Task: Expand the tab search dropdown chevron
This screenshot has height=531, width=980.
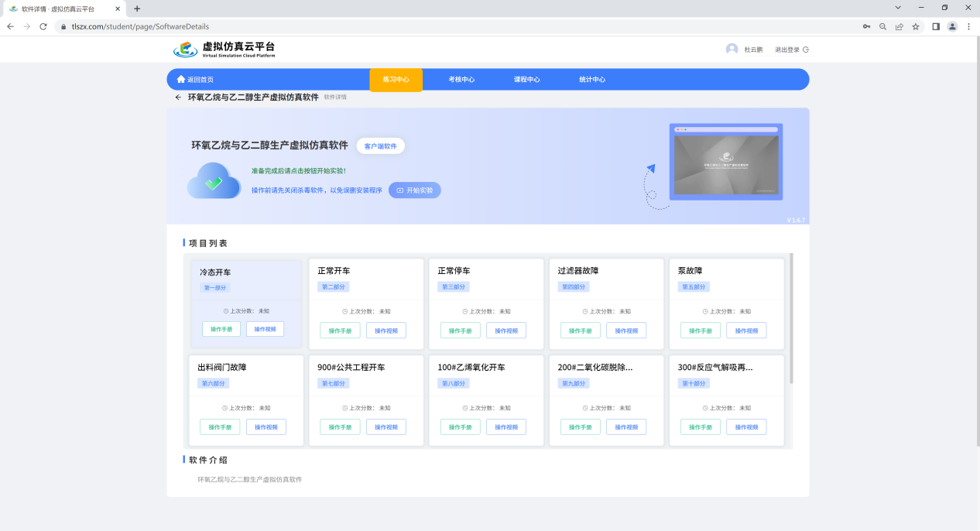Action: pyautogui.click(x=898, y=8)
